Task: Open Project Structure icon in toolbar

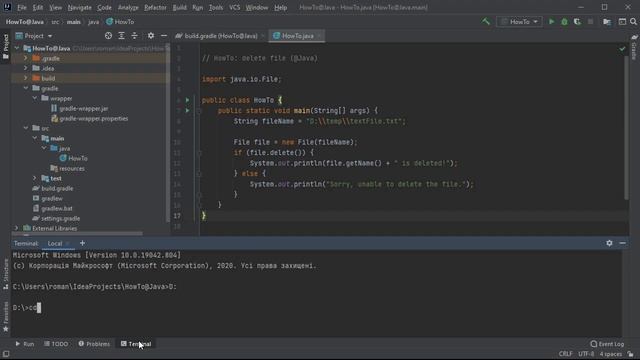Action: click(607, 22)
